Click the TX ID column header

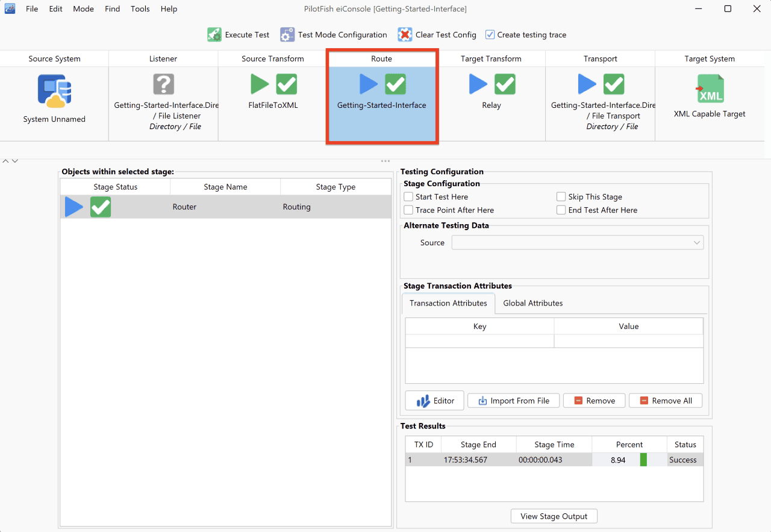[423, 445]
